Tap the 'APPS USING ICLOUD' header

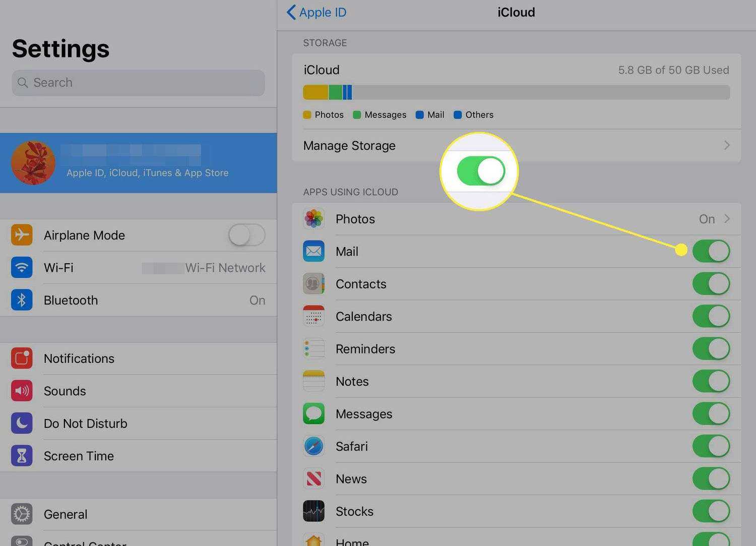pyautogui.click(x=350, y=192)
